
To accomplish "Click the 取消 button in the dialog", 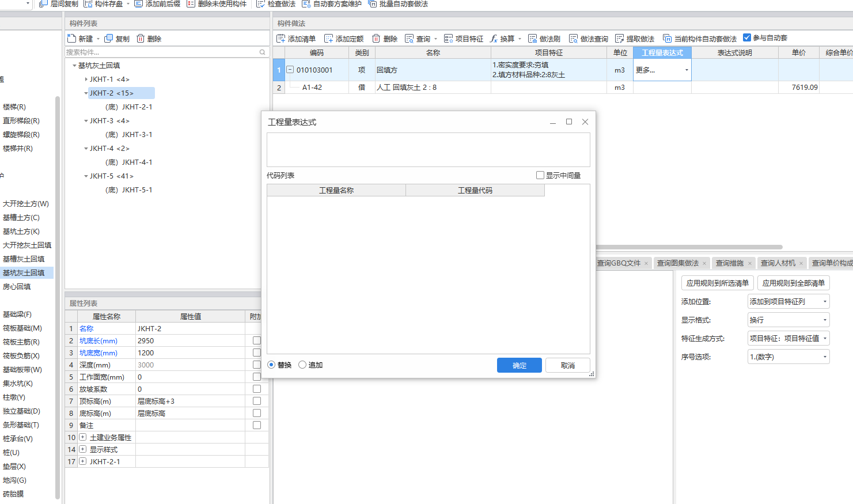I will click(x=568, y=365).
